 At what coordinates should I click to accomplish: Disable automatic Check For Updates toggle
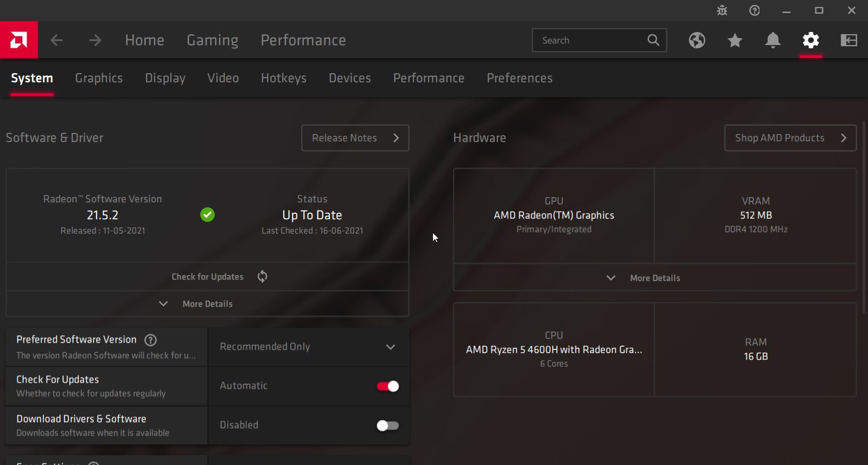387,386
